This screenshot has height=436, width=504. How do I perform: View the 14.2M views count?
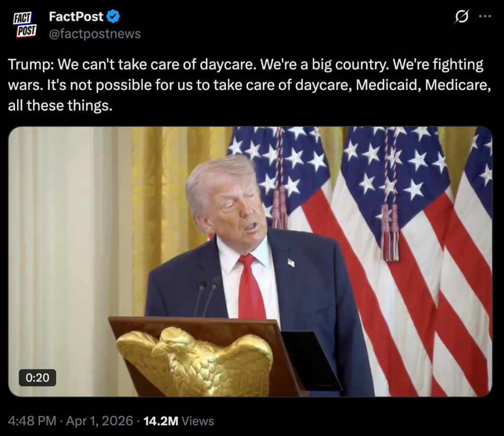[161, 421]
